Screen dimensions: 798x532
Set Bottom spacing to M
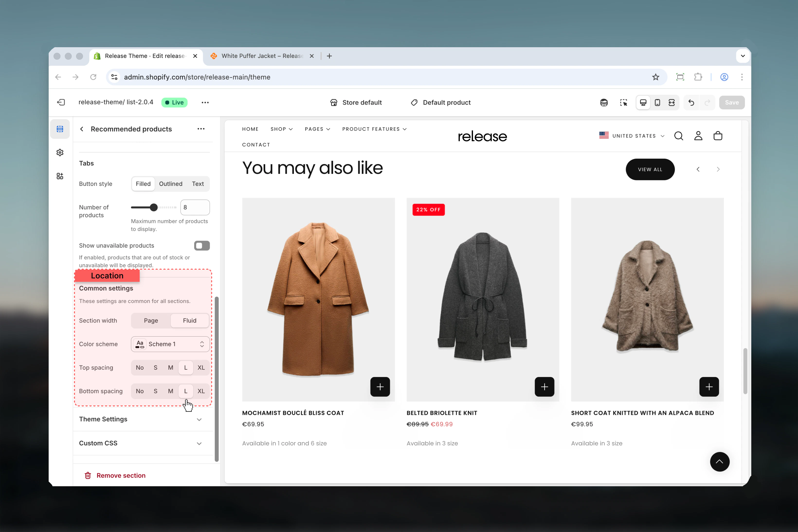171,391
